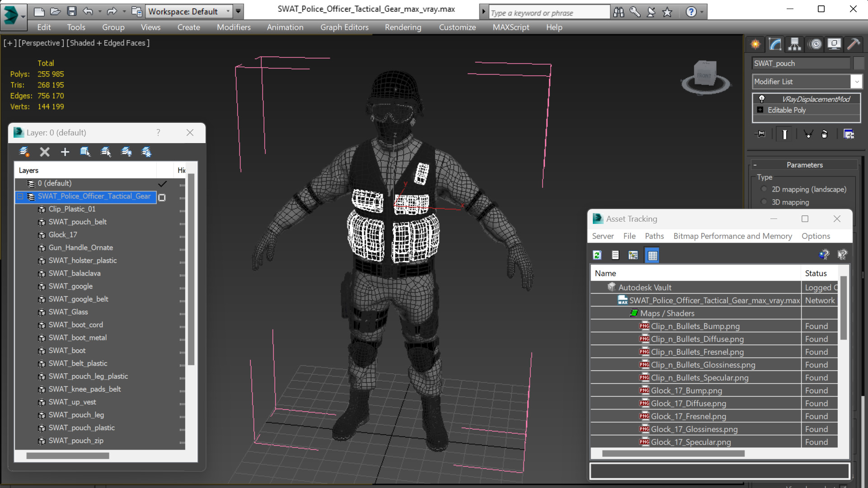
Task: Open the Quick Access toolbar customize arrow
Action: (x=238, y=11)
